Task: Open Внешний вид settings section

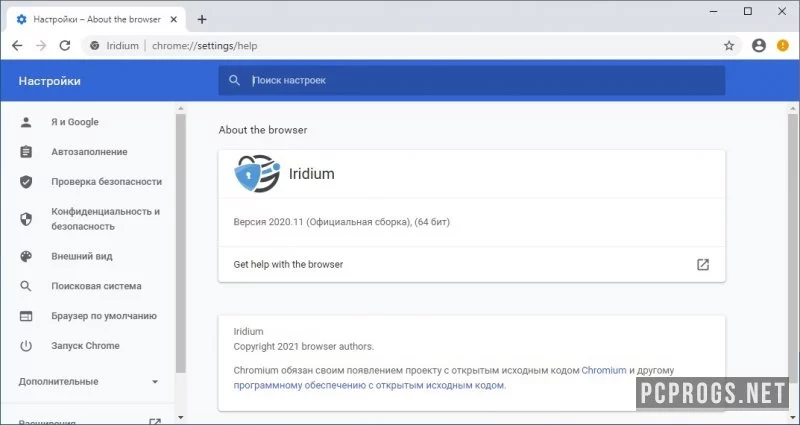Action: (x=82, y=256)
